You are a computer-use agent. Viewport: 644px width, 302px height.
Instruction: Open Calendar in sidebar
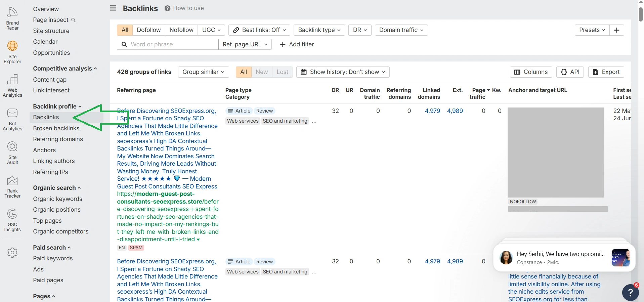(x=45, y=42)
